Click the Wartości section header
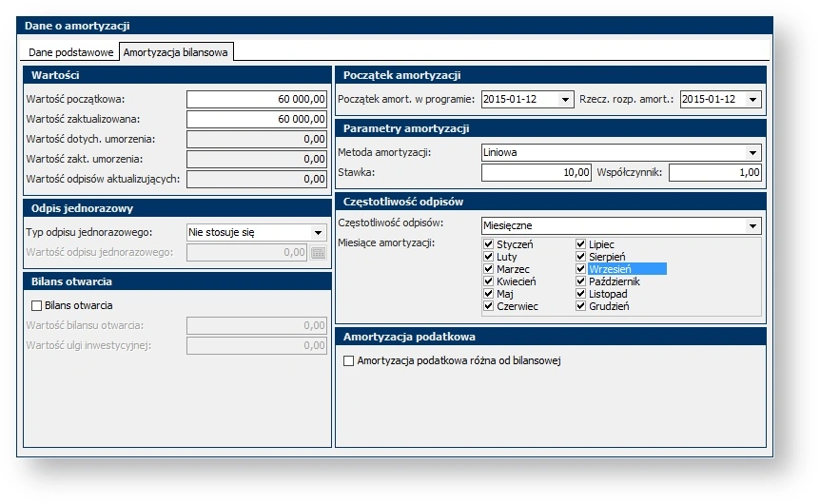The height and width of the screenshot is (504, 820). pos(177,75)
